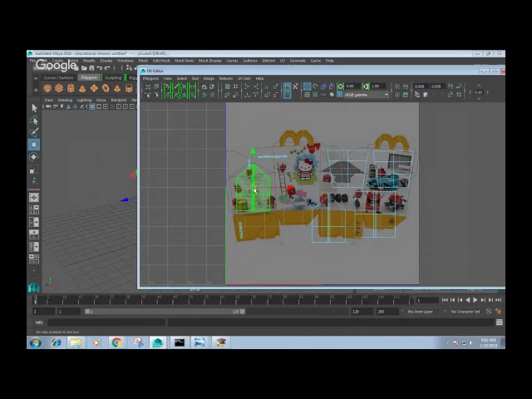Click the Undo arrow icon
The width and height of the screenshot is (532, 399).
100,68
